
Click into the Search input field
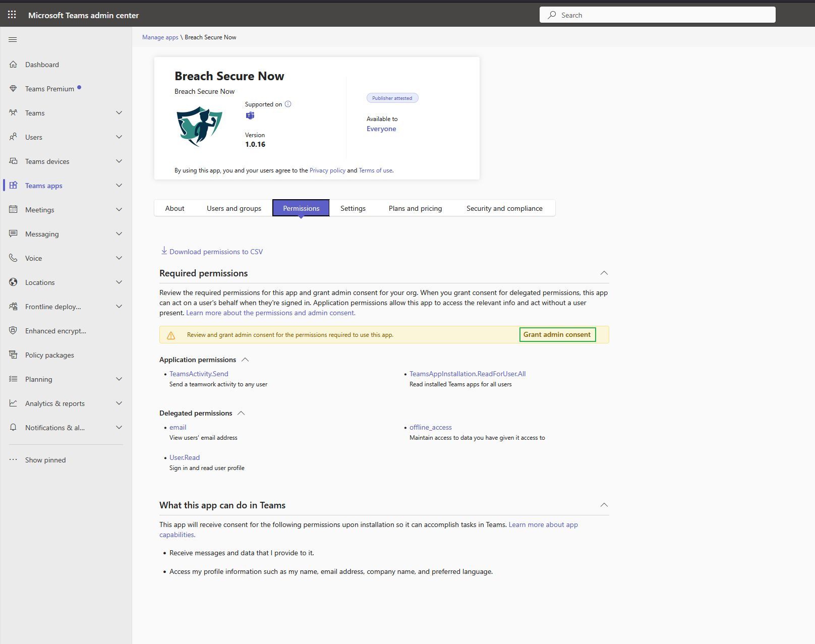coord(658,15)
